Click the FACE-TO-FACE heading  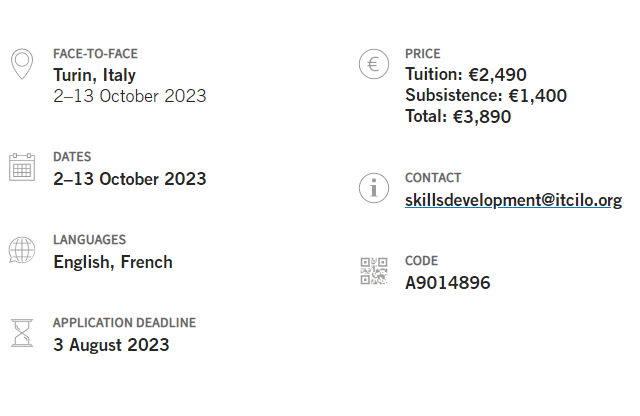[x=95, y=54]
